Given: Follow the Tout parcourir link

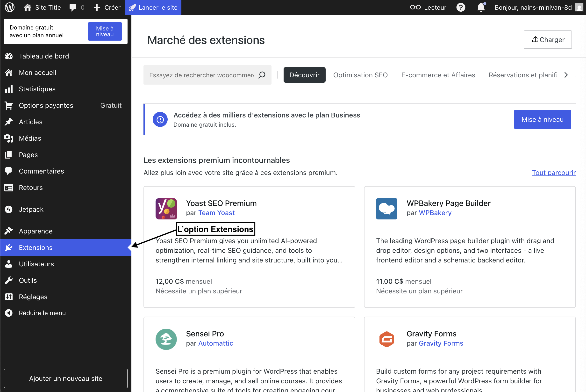Looking at the screenshot, I should [x=554, y=173].
